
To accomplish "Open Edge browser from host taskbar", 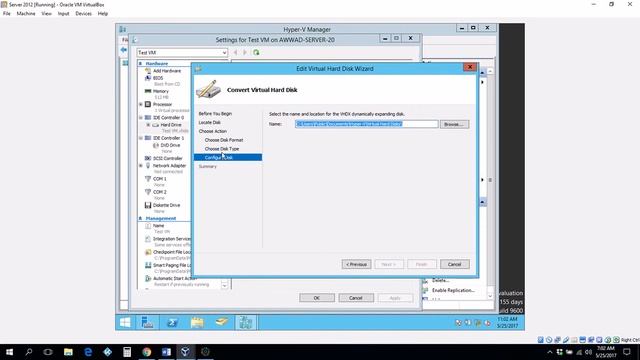I will (88, 352).
